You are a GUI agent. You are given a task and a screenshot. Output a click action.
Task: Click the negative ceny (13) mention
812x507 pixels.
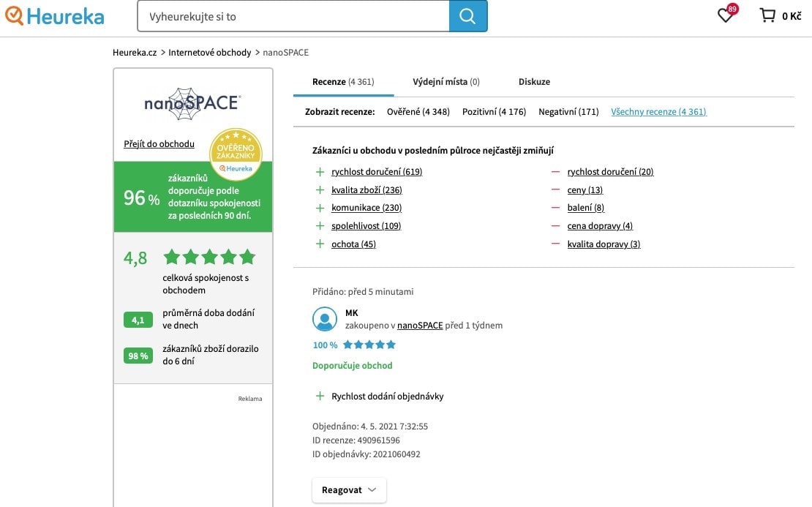pos(584,189)
